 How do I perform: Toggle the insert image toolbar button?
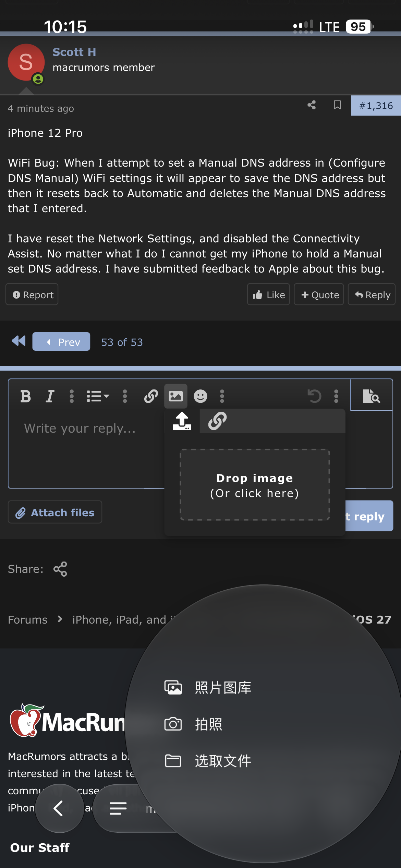click(176, 396)
